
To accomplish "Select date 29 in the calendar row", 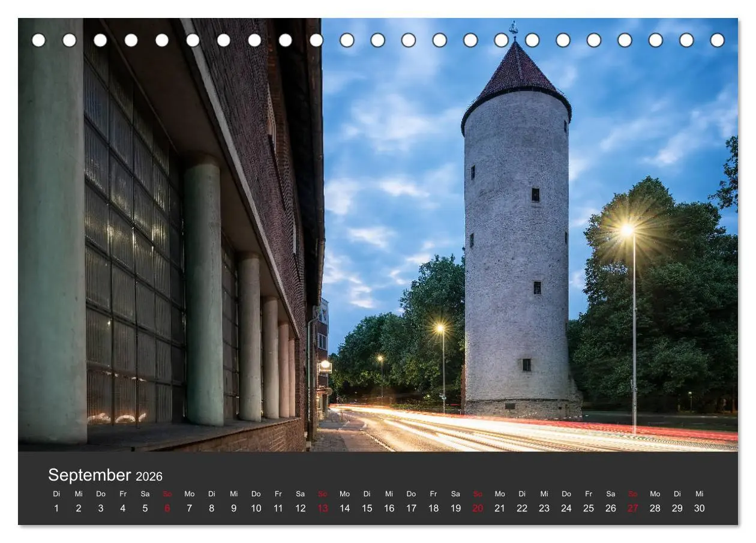I will tap(677, 508).
